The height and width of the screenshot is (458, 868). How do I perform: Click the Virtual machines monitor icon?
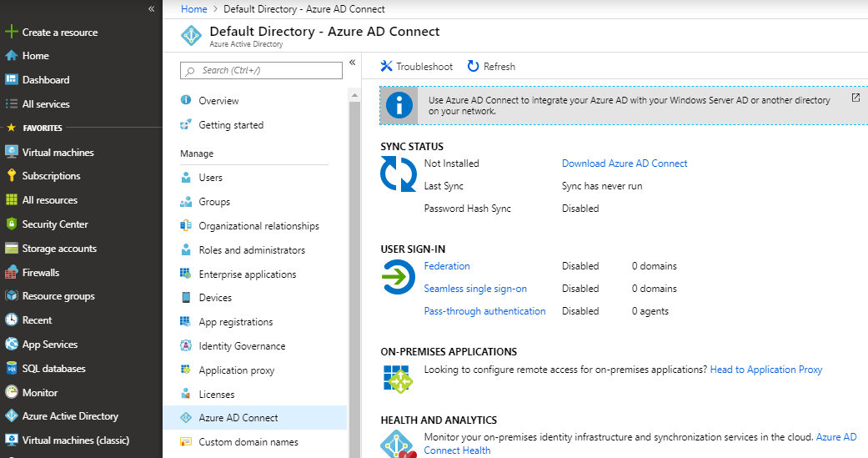point(11,152)
